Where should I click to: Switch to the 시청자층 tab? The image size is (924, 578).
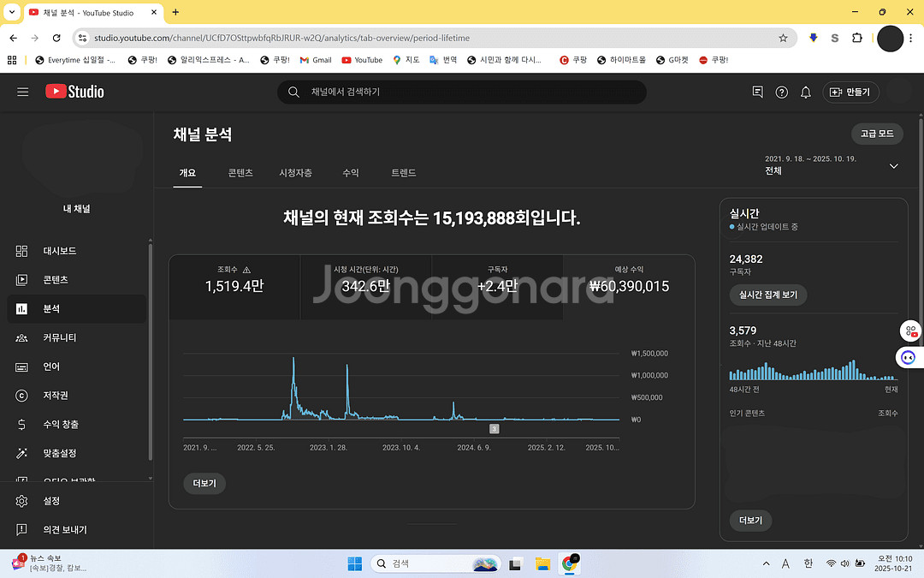[295, 173]
